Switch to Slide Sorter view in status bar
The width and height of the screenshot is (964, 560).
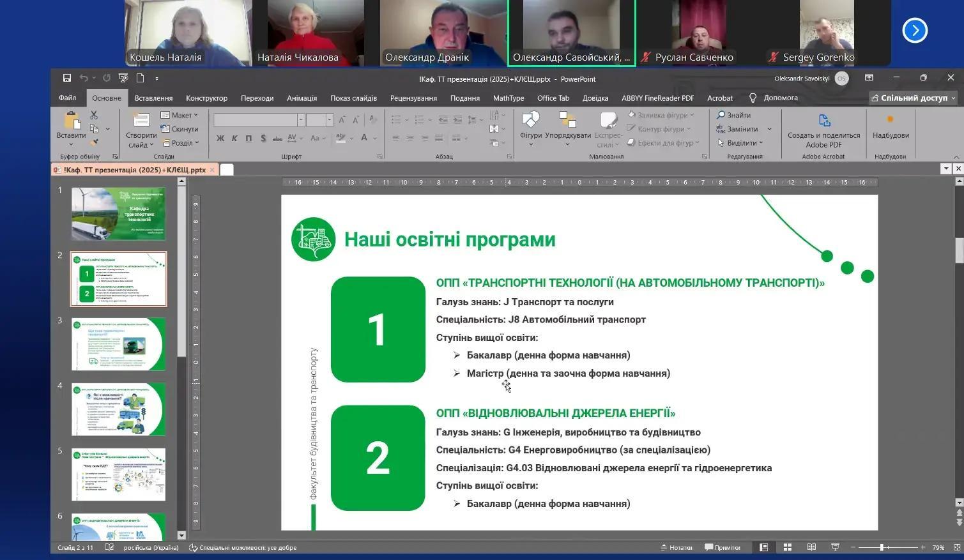[x=788, y=547]
